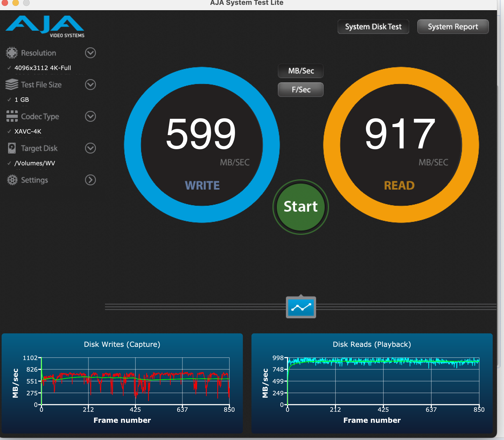The height and width of the screenshot is (440, 504).
Task: Select the /Volumes/WV target disk
Action: click(x=35, y=163)
